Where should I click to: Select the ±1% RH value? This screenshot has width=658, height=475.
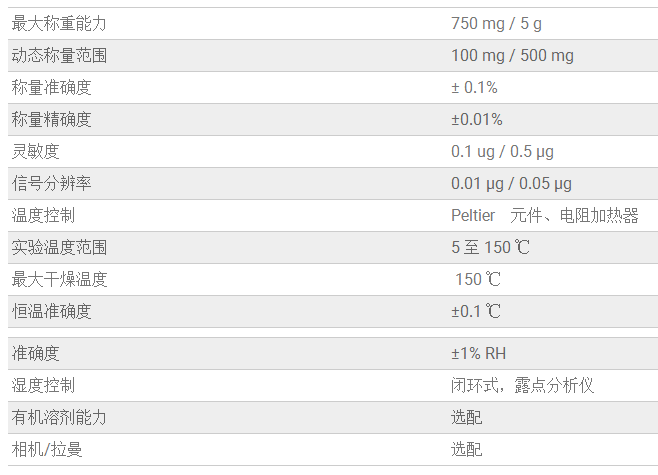[479, 353]
